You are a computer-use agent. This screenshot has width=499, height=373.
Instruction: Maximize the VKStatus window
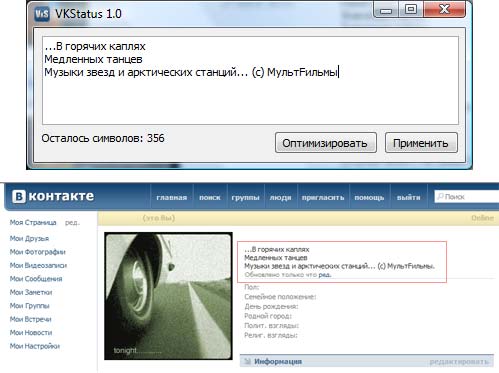411,9
